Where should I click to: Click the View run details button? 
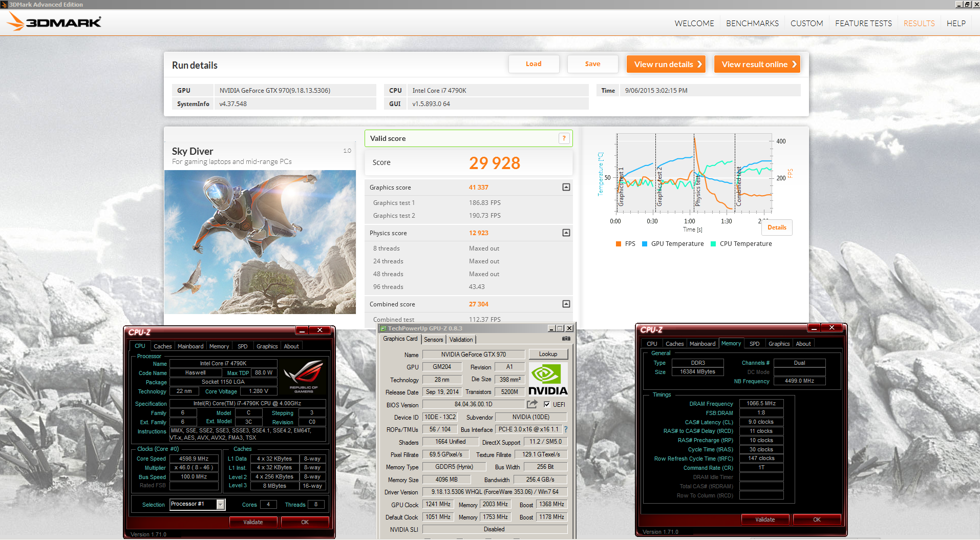(x=666, y=64)
